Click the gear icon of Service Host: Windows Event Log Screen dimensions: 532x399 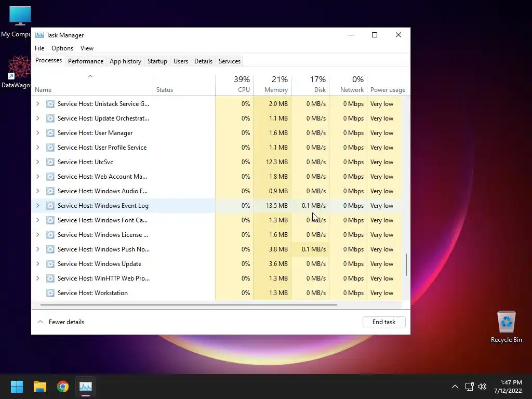pyautogui.click(x=50, y=206)
